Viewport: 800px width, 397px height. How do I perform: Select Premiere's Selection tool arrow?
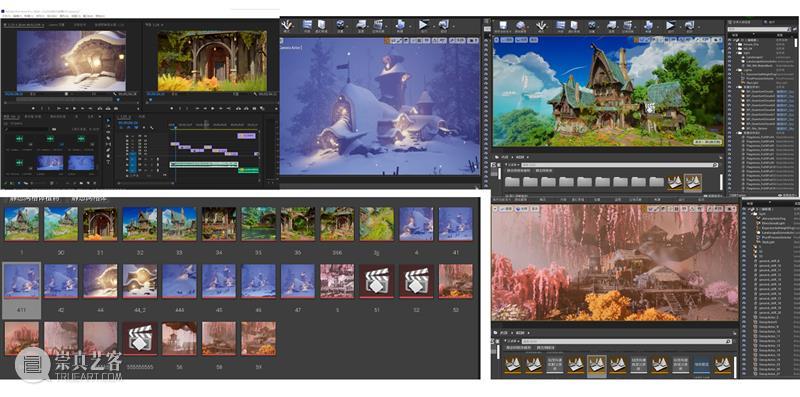point(108,120)
